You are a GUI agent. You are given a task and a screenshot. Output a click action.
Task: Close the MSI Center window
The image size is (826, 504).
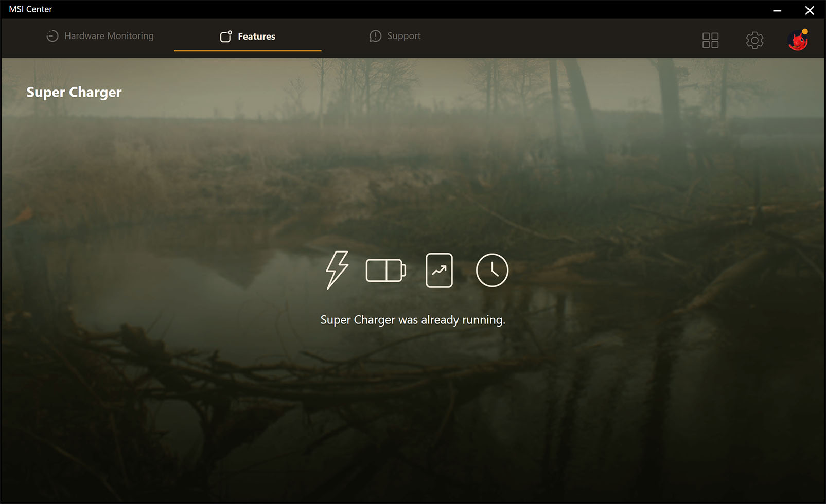(810, 10)
